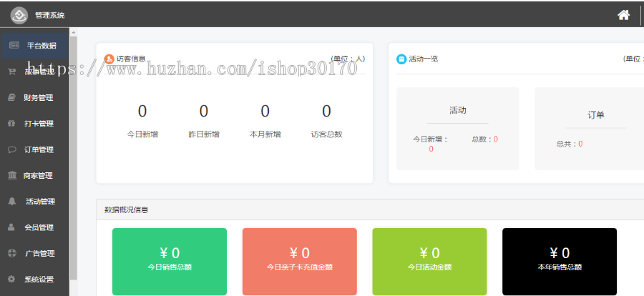
Task: Select the green 今日销售总额 card
Action: click(169, 262)
